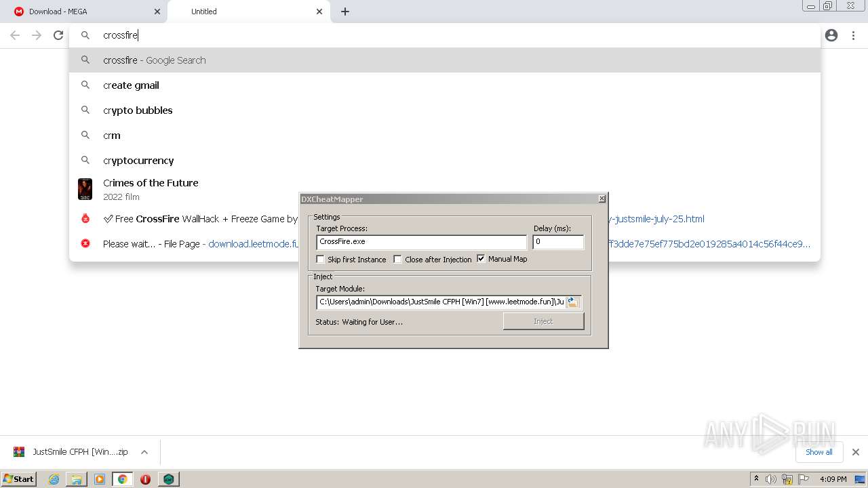Click the red icon beside Free CrossFire WallHack

coord(85,219)
